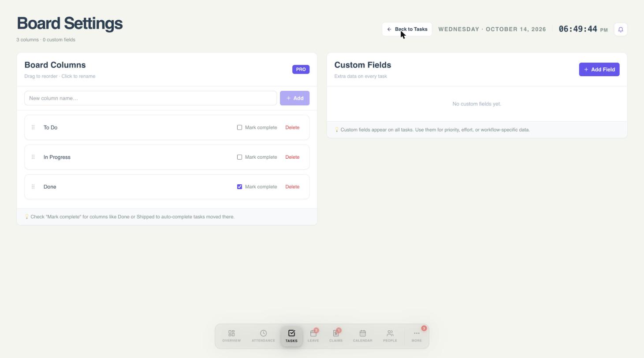Delete the Done column
The height and width of the screenshot is (358, 644).
(292, 186)
